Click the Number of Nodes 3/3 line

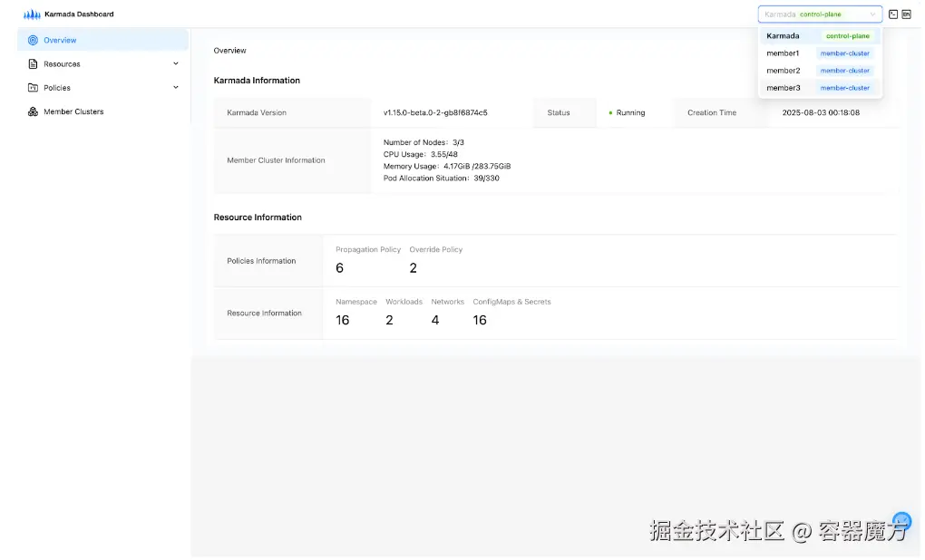point(424,142)
